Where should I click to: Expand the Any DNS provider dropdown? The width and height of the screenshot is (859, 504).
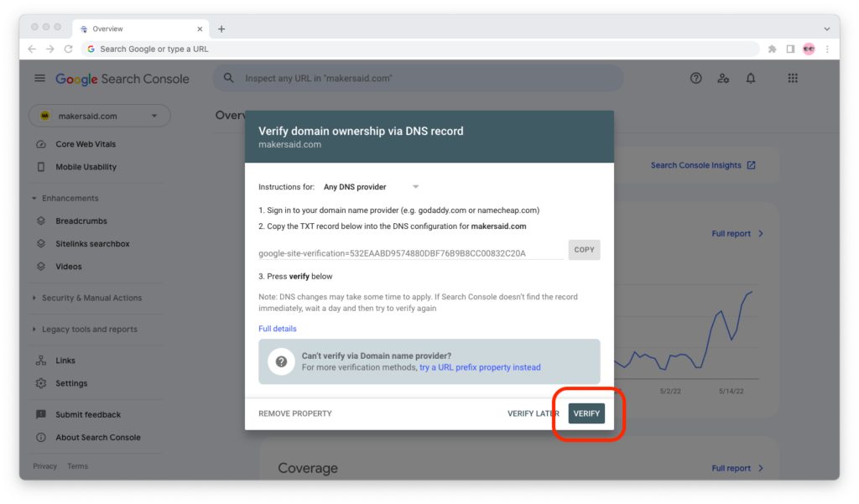pos(372,187)
